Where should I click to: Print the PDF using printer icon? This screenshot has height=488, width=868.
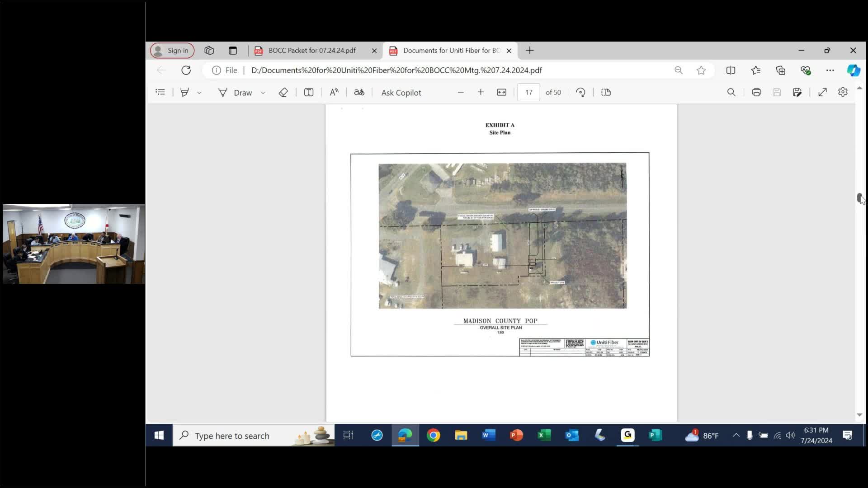click(756, 92)
